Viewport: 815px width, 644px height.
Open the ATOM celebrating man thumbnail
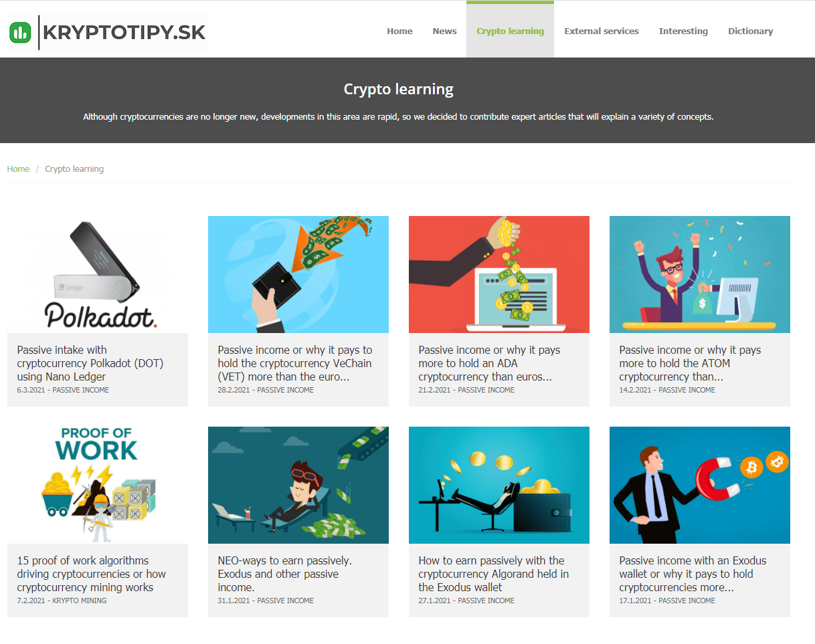click(x=700, y=274)
